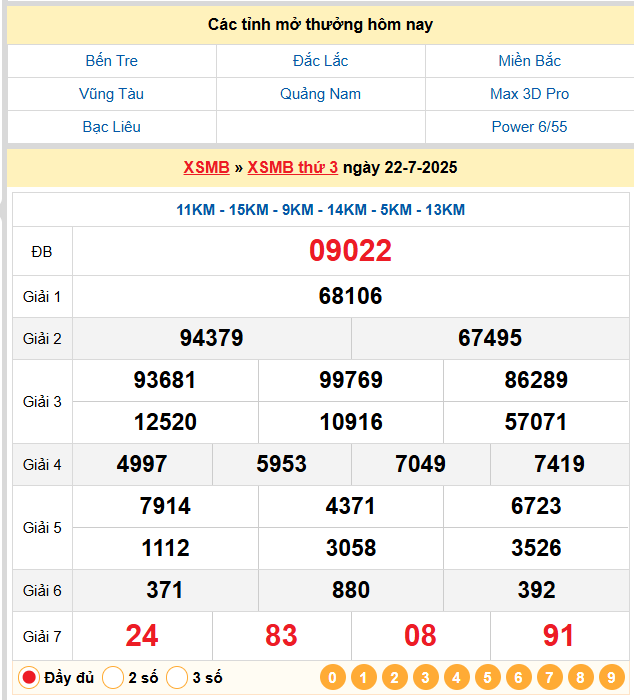Open the Bến Tre lottery link
The height and width of the screenshot is (700, 634).
coord(112,61)
